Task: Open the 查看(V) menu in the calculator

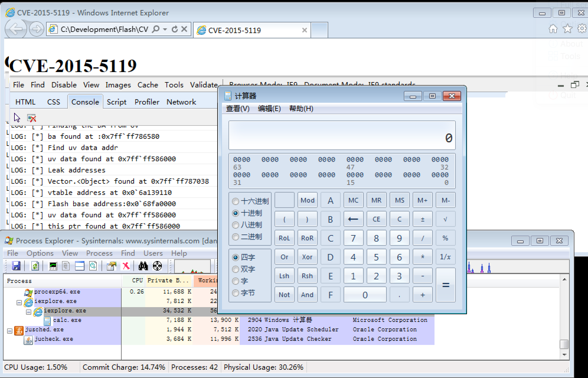Action: [x=238, y=109]
